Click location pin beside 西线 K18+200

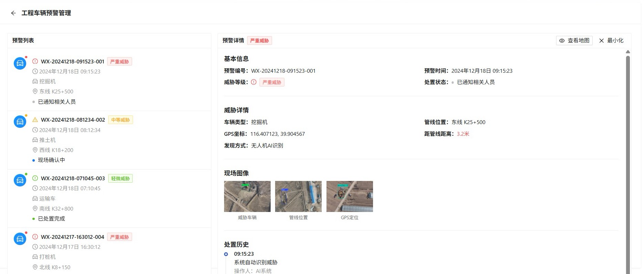(35, 150)
